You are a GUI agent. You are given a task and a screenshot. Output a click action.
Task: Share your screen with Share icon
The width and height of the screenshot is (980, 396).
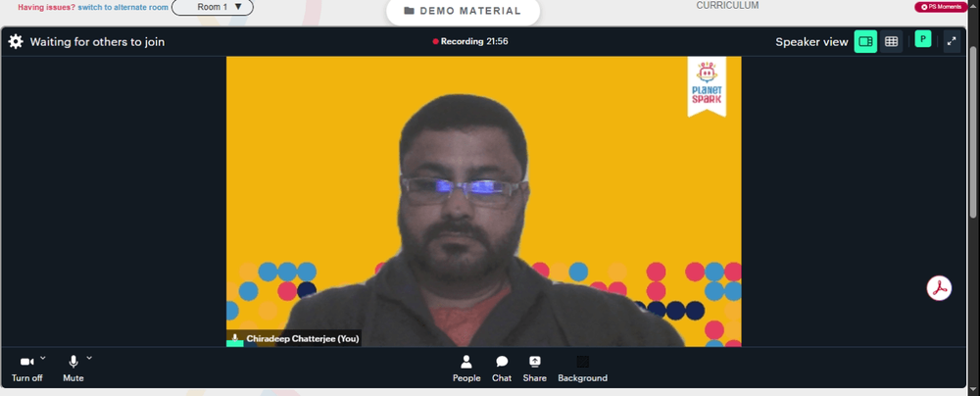[534, 370]
